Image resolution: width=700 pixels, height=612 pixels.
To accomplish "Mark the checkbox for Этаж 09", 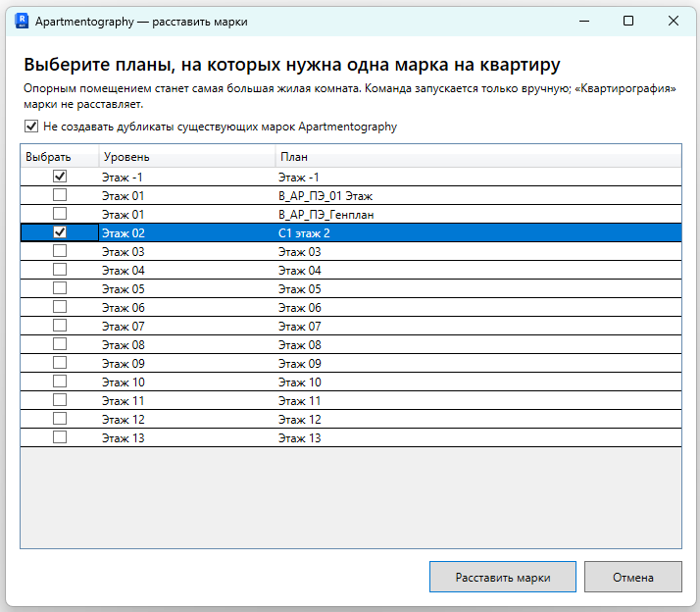I will 60,363.
